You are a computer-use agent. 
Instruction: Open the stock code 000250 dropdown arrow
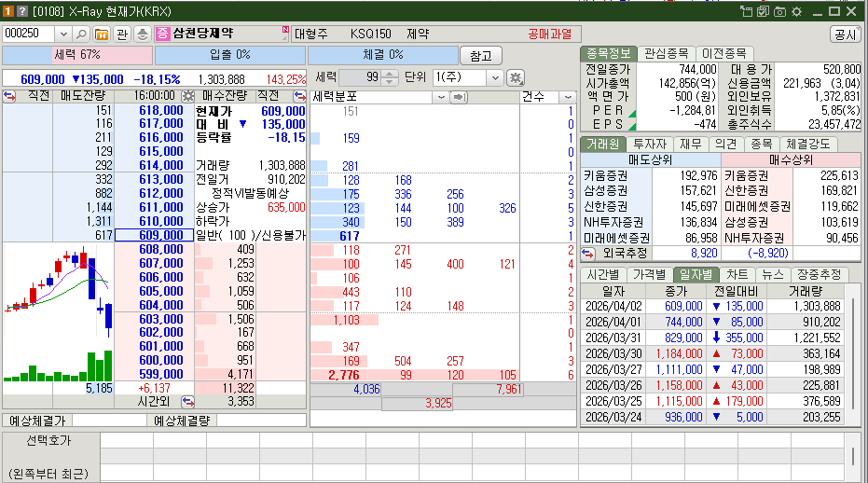pos(63,34)
